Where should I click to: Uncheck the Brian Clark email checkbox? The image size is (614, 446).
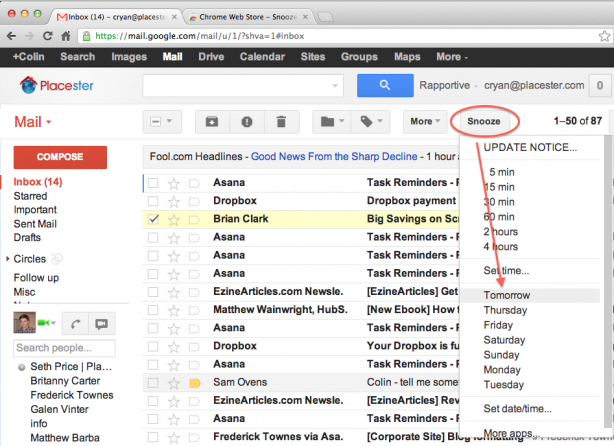(153, 219)
